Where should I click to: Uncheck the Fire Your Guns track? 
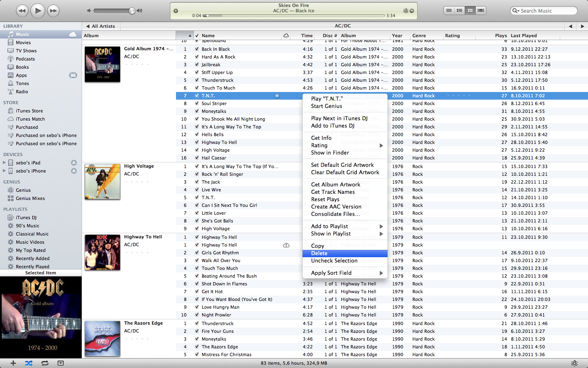pyautogui.click(x=197, y=331)
